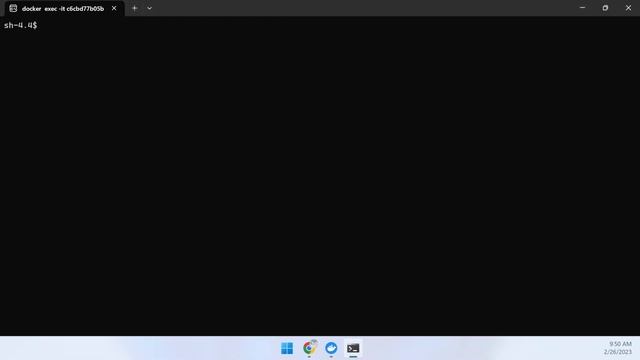Restore down the terminal window
The width and height of the screenshot is (640, 360).
(605, 8)
